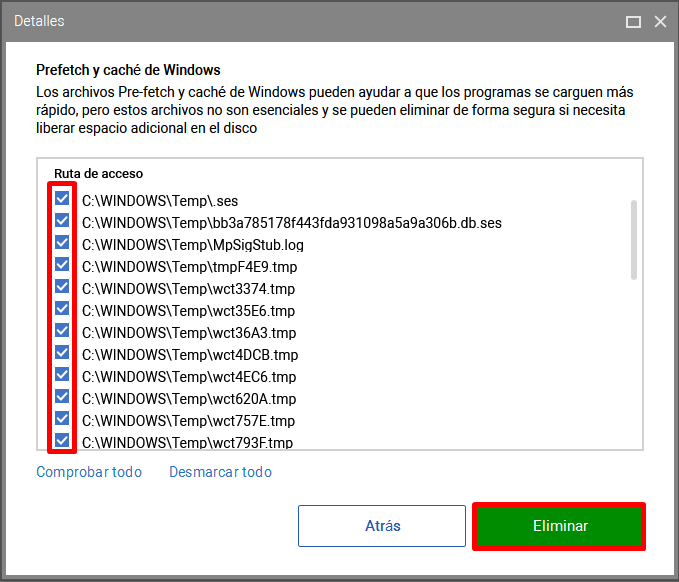Uncheck the wct757E.tmp checkbox

point(62,418)
